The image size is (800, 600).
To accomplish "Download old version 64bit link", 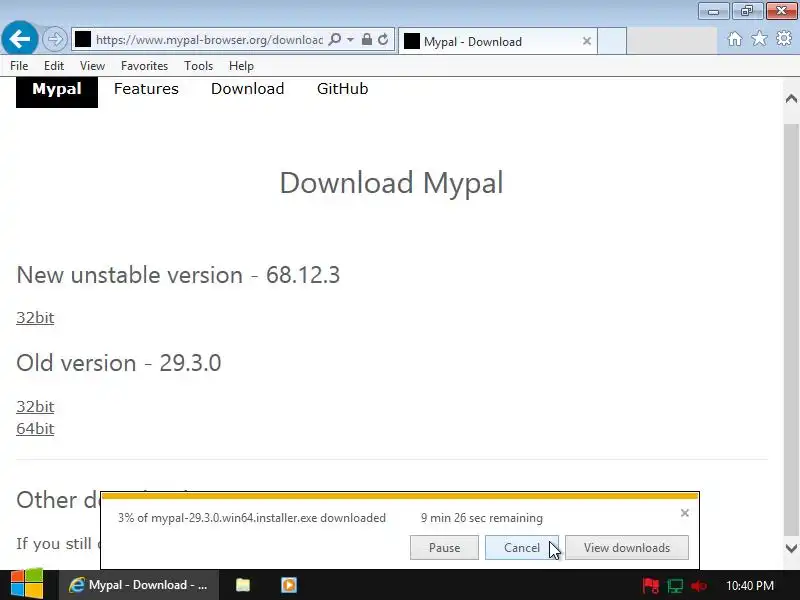I will [x=35, y=429].
